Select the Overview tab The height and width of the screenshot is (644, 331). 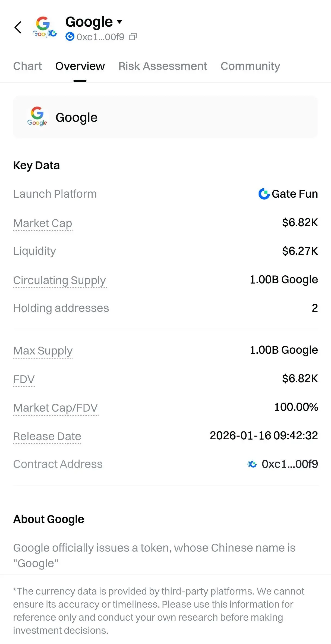point(80,66)
